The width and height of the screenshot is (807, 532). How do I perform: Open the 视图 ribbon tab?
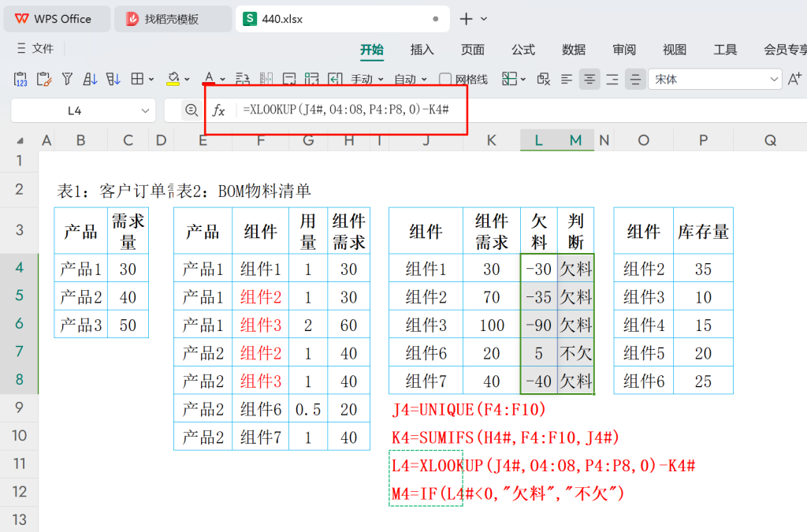click(x=675, y=50)
